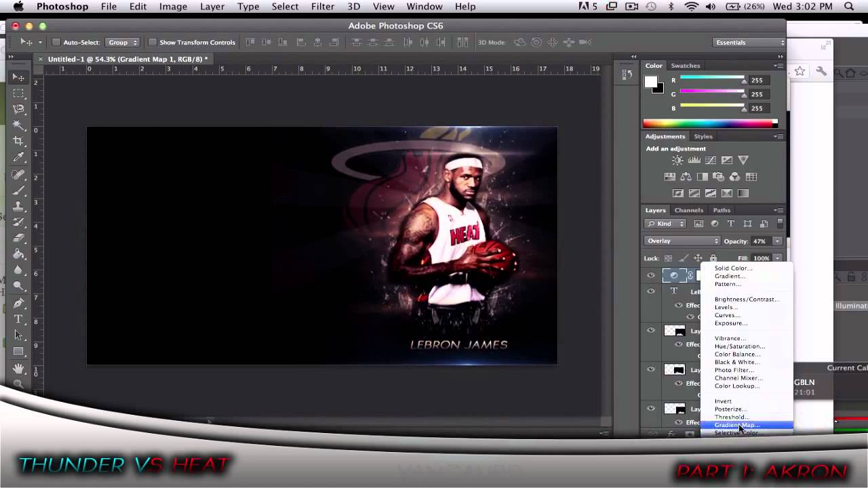This screenshot has width=868, height=488.
Task: Select the Magic Wand tool
Action: (x=19, y=125)
